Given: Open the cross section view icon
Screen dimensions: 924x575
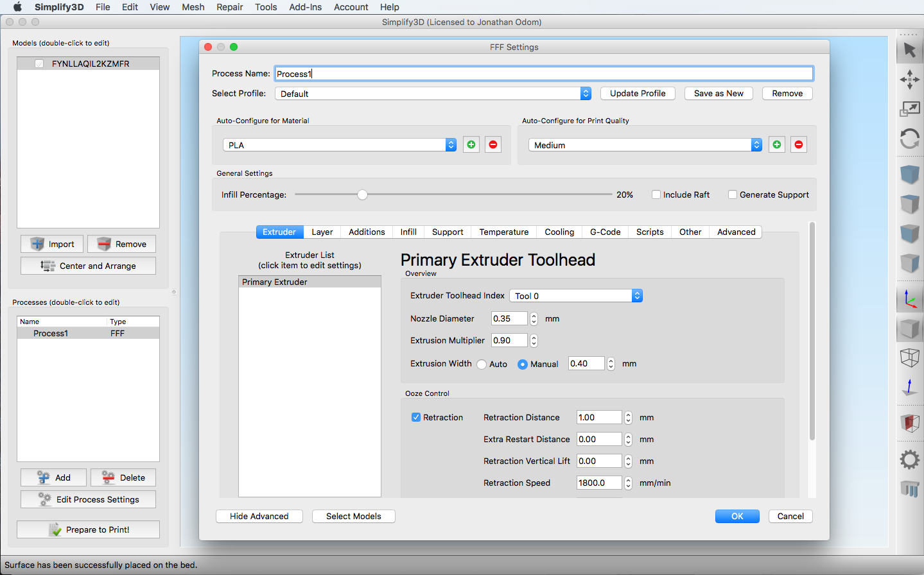Looking at the screenshot, I should click(909, 423).
